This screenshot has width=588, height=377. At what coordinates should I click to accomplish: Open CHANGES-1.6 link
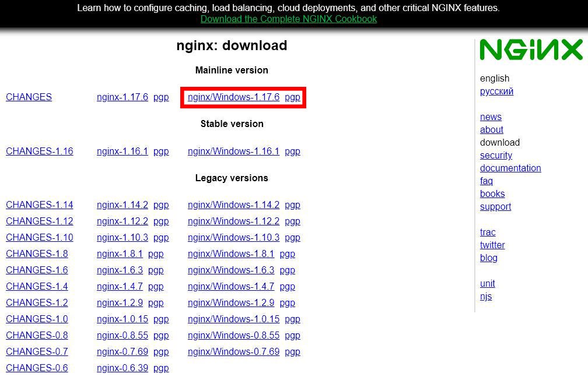click(x=37, y=270)
